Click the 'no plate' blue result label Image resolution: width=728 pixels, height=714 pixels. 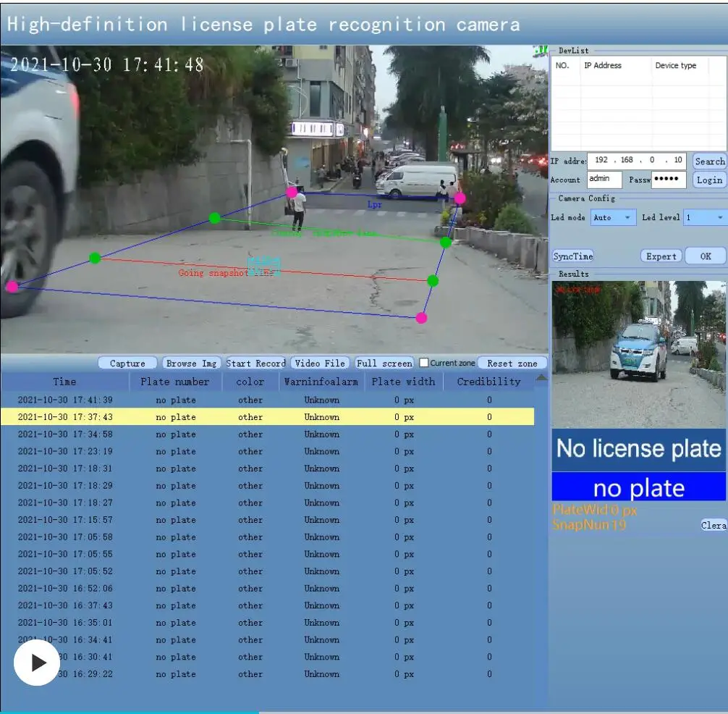pos(638,488)
